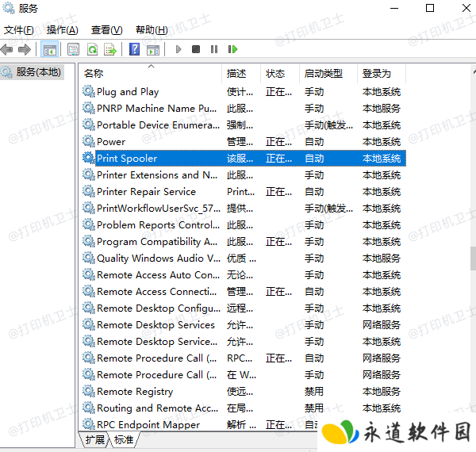Viewport: 476px width, 452px height.
Task: Pause the service with the pause icon
Action: click(x=214, y=49)
